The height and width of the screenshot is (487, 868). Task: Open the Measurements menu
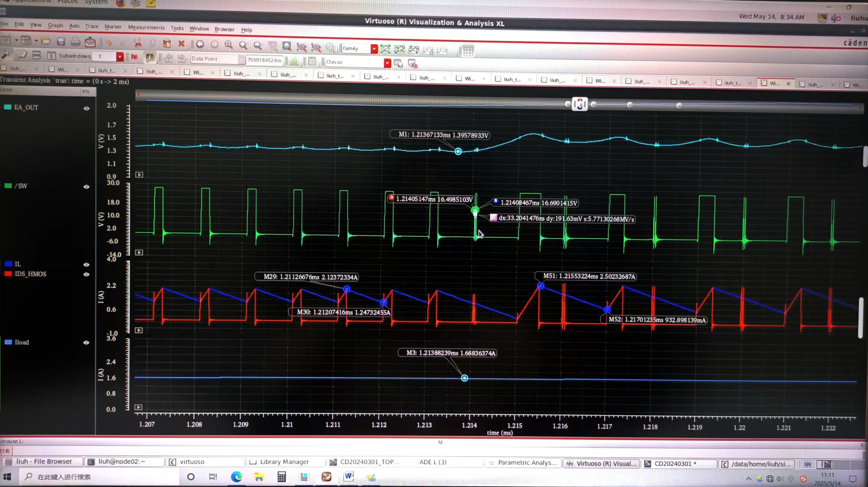click(146, 27)
